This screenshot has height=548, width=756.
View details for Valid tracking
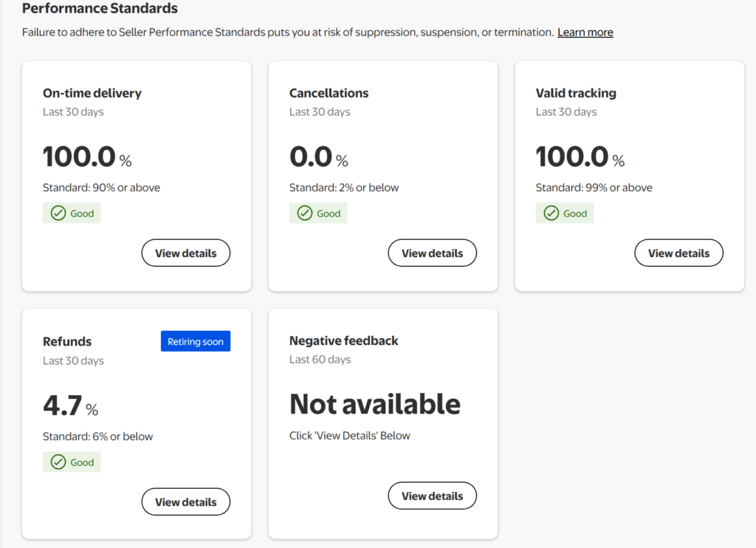coord(678,253)
